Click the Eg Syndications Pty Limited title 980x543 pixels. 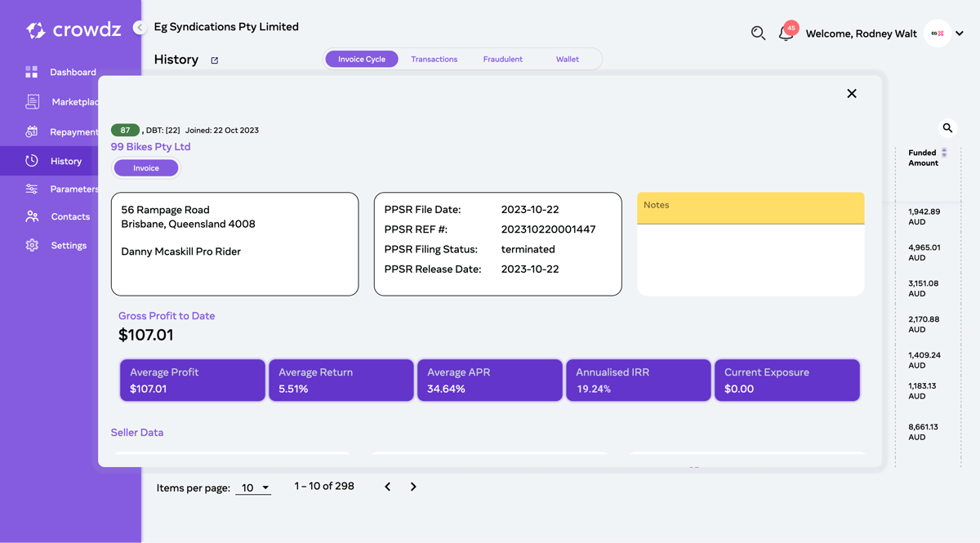pos(226,27)
